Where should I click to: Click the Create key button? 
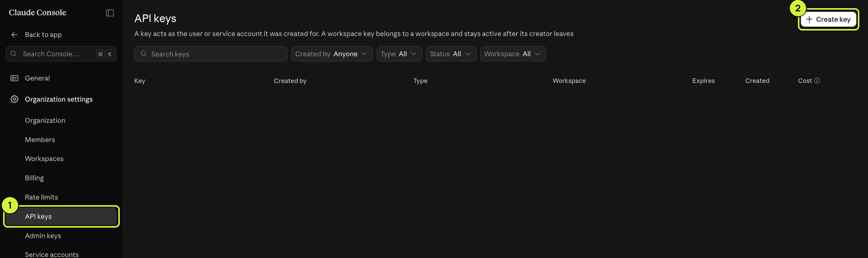[828, 20]
